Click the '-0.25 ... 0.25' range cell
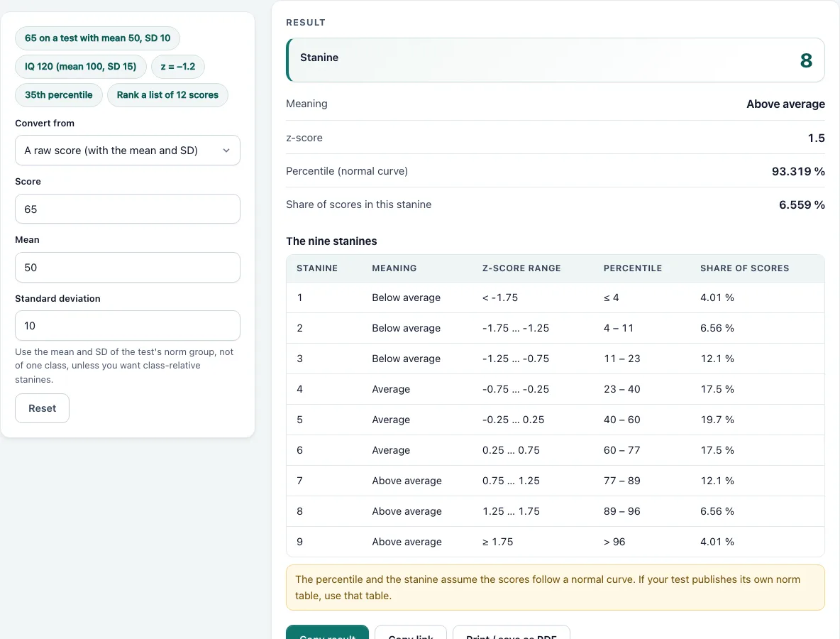The width and height of the screenshot is (840, 639). (x=513, y=420)
